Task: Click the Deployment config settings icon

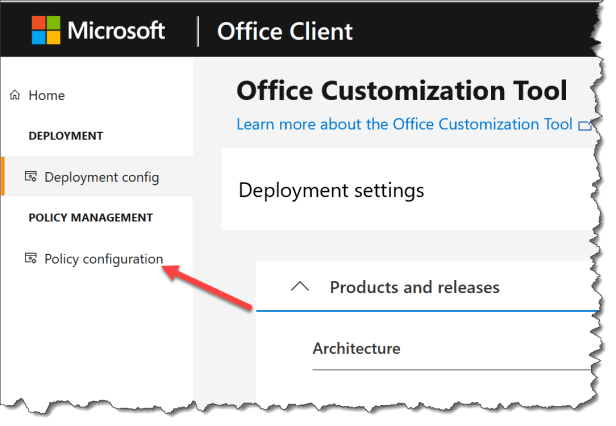Action: tap(31, 176)
